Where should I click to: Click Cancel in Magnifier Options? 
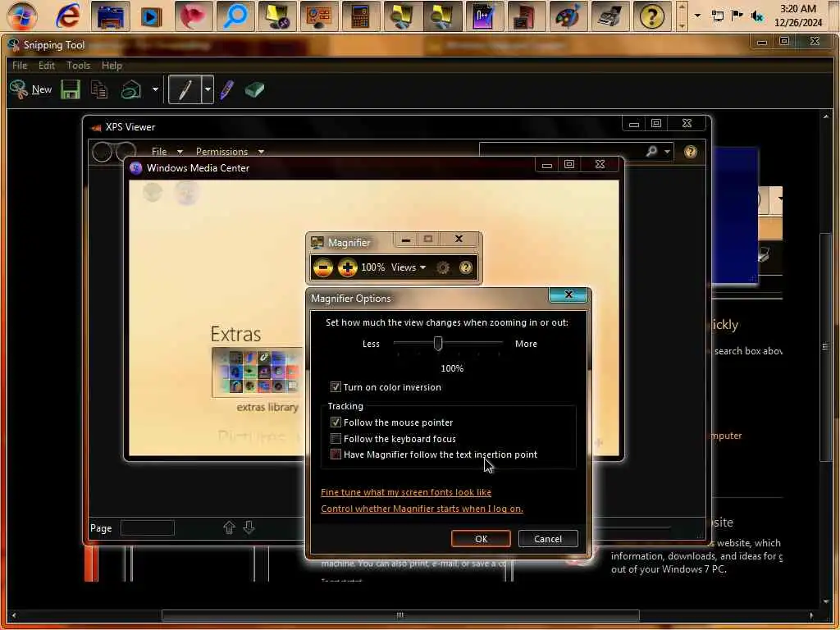tap(548, 539)
